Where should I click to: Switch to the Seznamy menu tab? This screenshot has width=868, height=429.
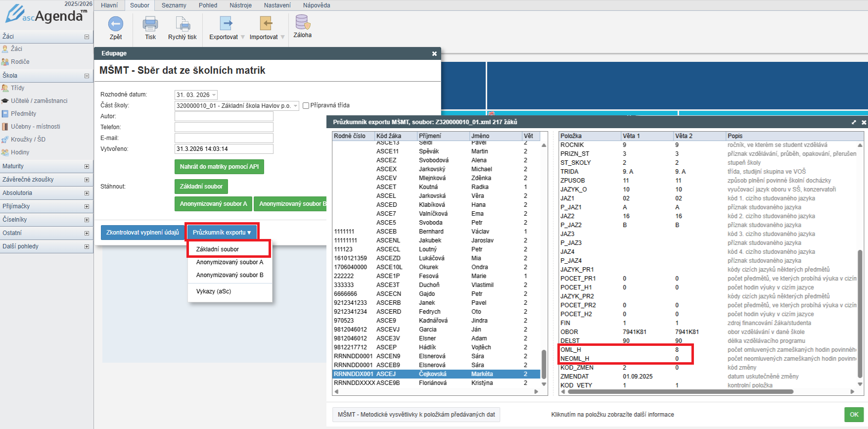point(174,5)
